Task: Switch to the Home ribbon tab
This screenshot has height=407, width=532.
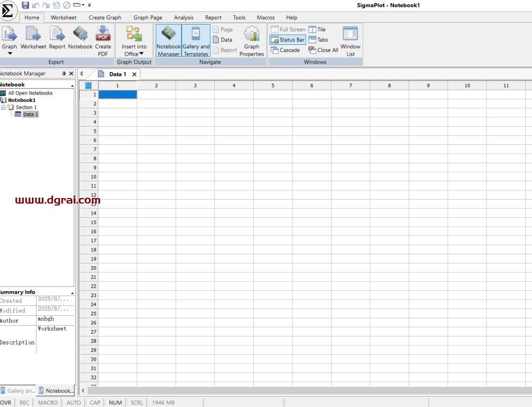Action: pos(32,18)
